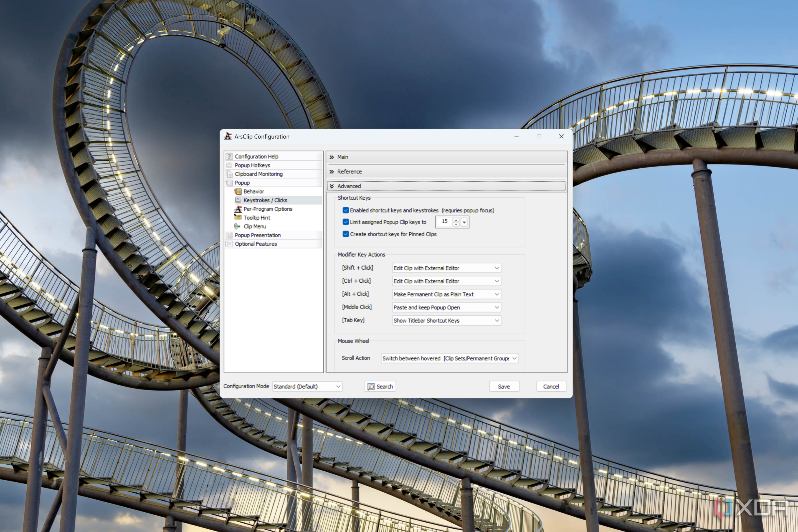
Task: Click the Per-Program Options 'A' icon
Action: point(238,209)
